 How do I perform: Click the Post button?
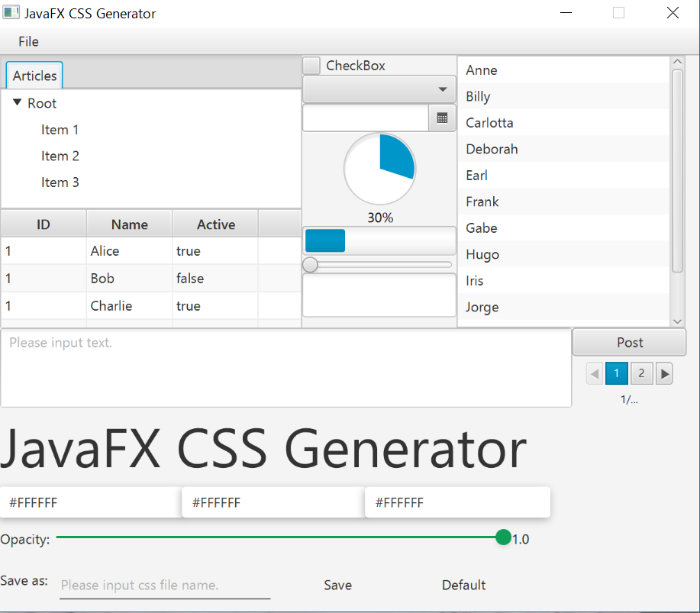pyautogui.click(x=629, y=342)
